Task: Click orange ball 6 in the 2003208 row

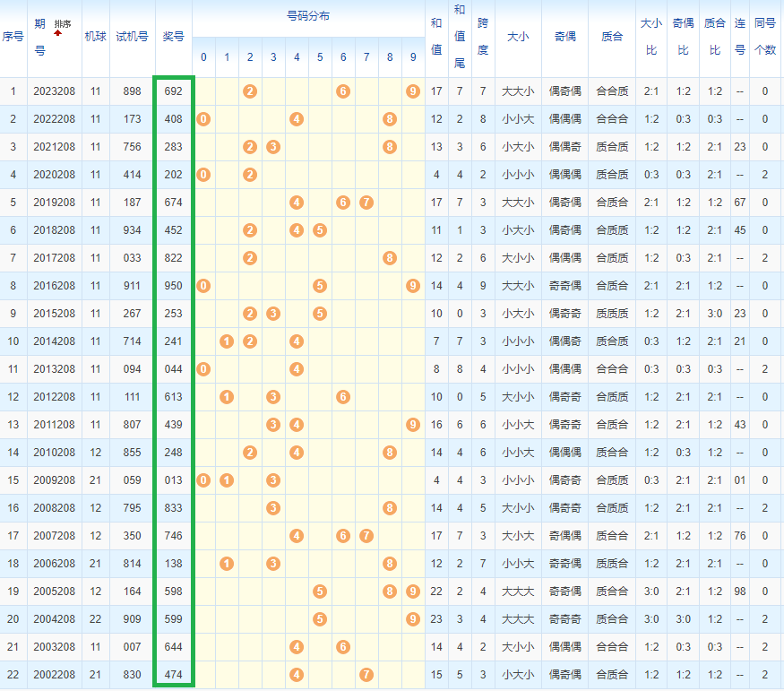Action: [342, 647]
